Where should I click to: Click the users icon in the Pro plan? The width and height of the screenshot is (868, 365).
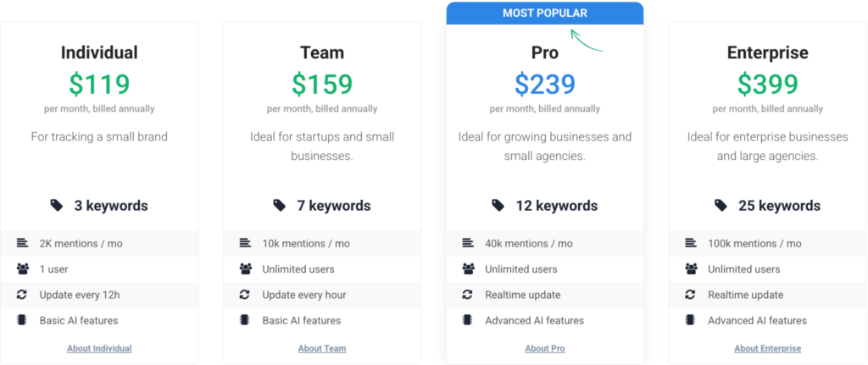pos(468,269)
